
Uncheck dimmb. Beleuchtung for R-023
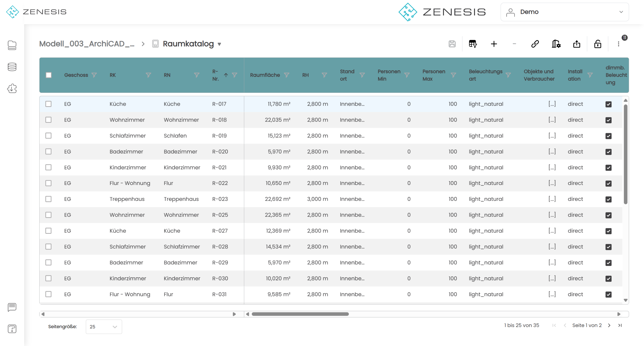click(x=608, y=199)
